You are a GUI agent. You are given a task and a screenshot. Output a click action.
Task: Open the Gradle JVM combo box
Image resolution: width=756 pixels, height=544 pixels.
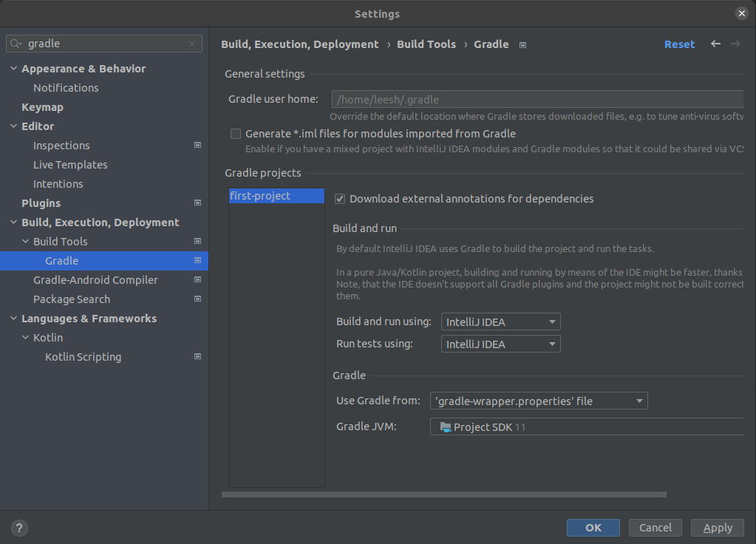[586, 426]
